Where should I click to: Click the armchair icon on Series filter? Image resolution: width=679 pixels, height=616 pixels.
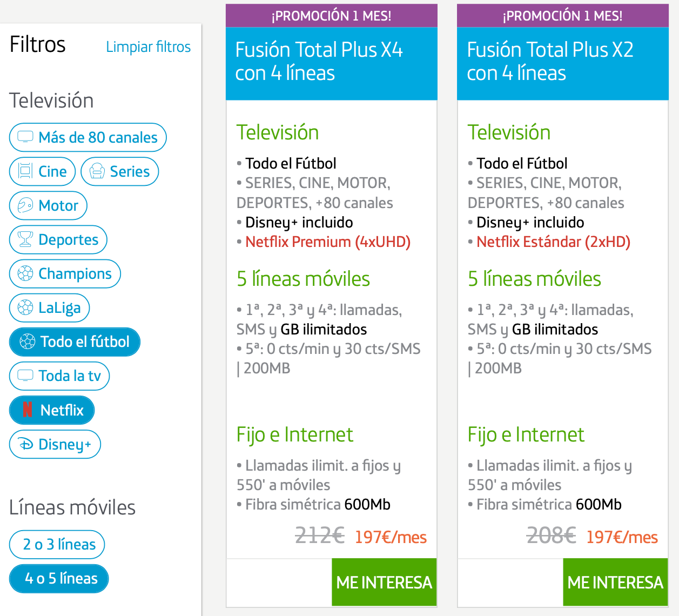pyautogui.click(x=97, y=171)
